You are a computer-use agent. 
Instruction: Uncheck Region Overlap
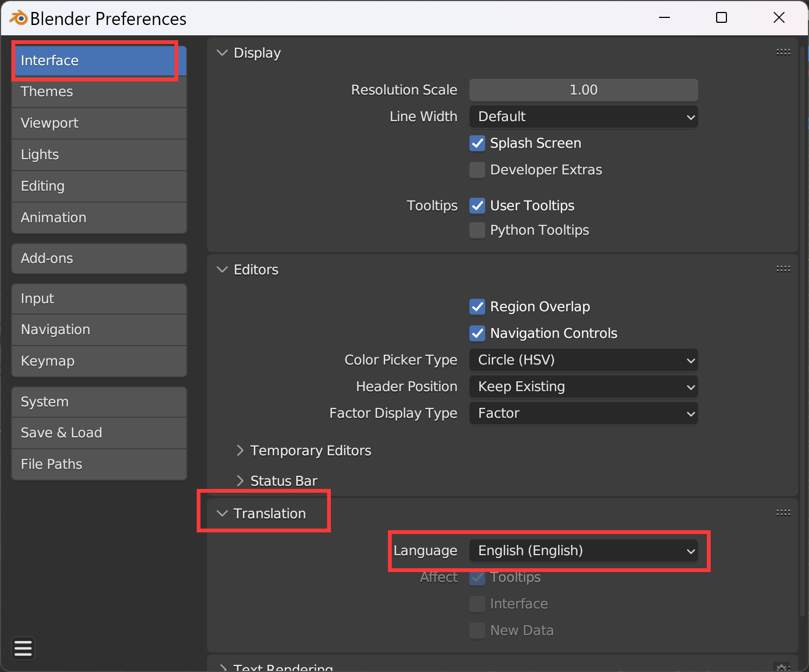tap(477, 307)
